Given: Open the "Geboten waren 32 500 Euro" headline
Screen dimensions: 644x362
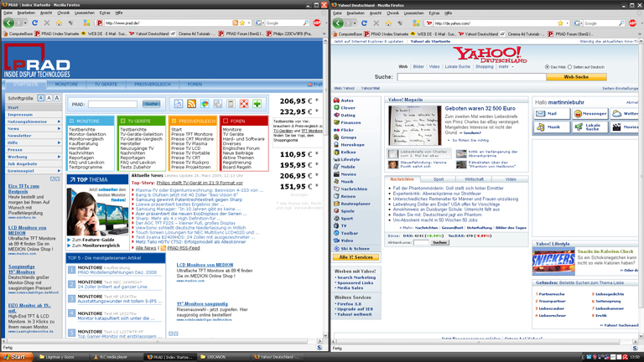Looking at the screenshot, I should click(480, 108).
